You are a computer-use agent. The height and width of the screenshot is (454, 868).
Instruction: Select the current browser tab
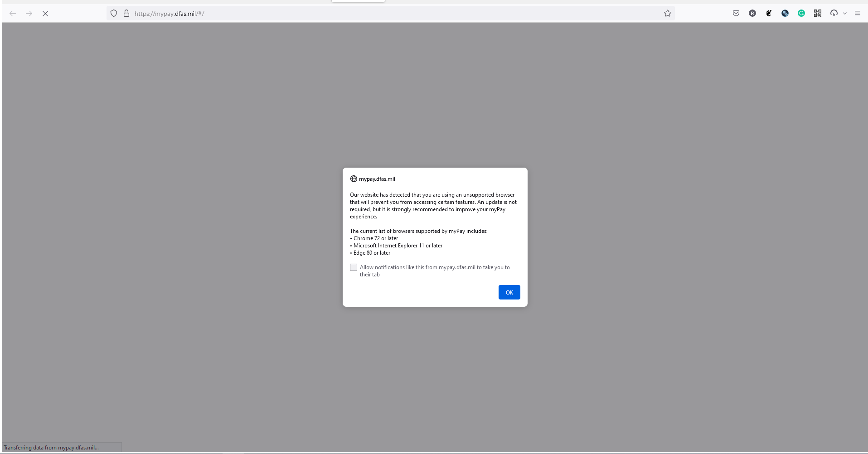(x=358, y=1)
